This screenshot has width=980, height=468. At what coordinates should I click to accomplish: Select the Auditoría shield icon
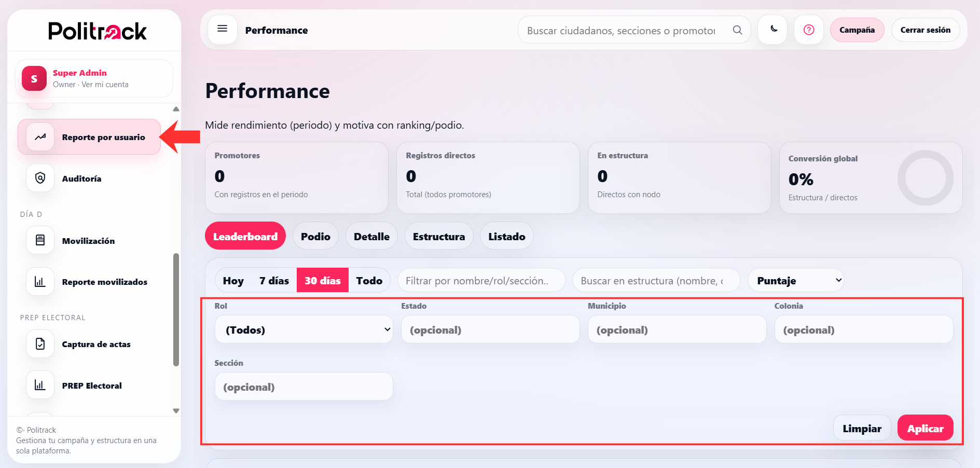pos(40,178)
